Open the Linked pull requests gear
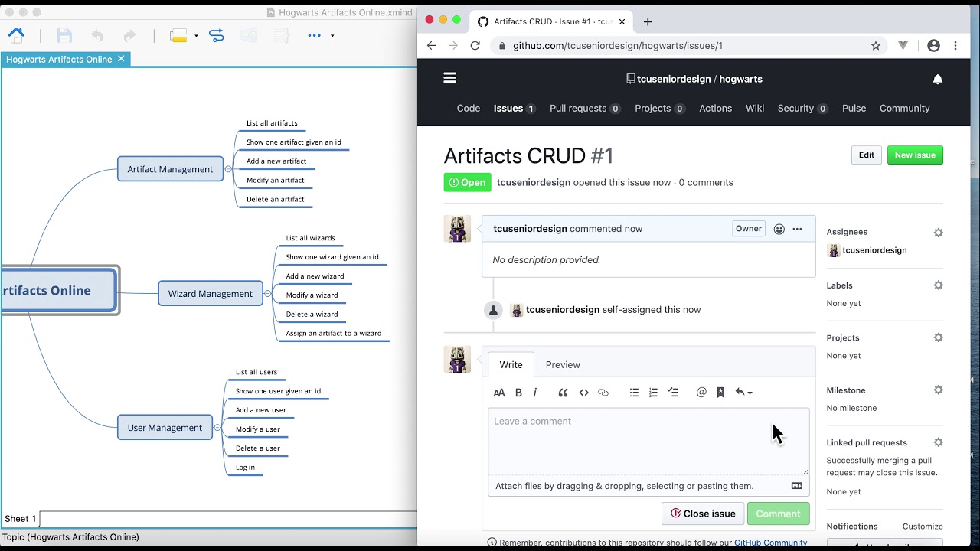 tap(938, 442)
